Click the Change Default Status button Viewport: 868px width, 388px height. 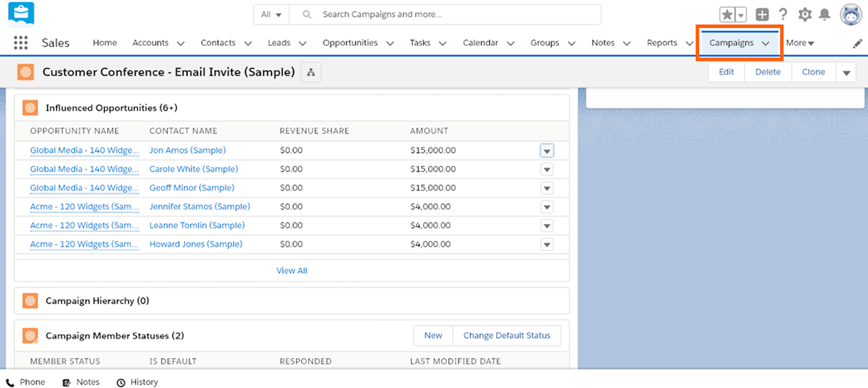tap(507, 335)
